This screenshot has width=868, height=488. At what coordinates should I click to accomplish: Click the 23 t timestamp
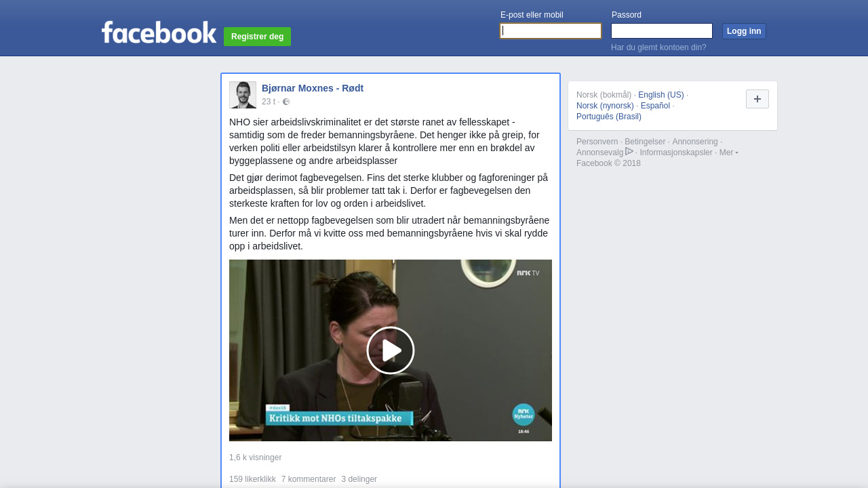pos(269,102)
